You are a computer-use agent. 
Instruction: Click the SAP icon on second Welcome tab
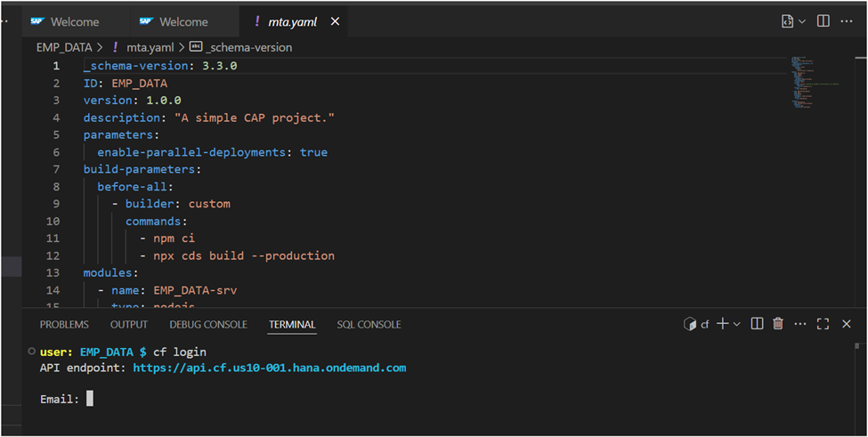(x=146, y=21)
